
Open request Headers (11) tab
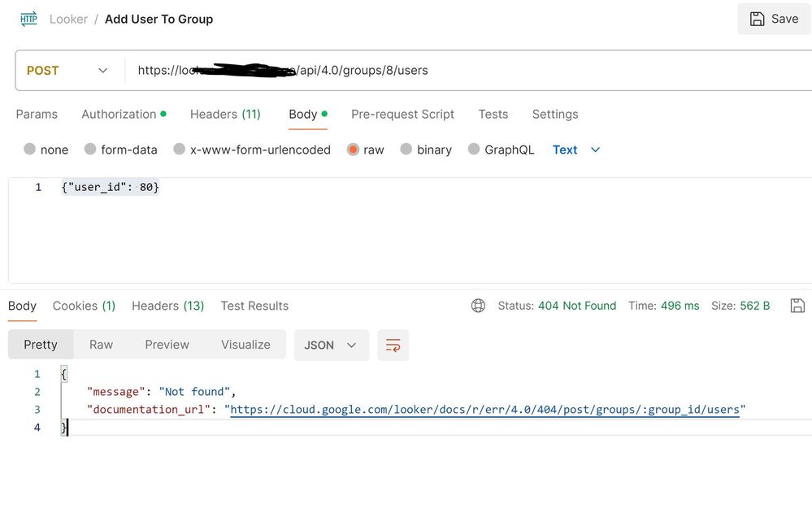tap(225, 114)
